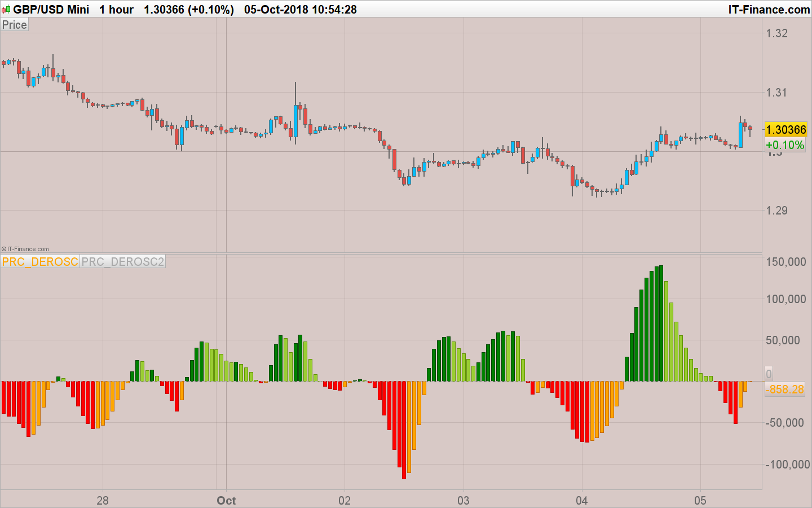Click the 05 date axis label

click(x=700, y=500)
